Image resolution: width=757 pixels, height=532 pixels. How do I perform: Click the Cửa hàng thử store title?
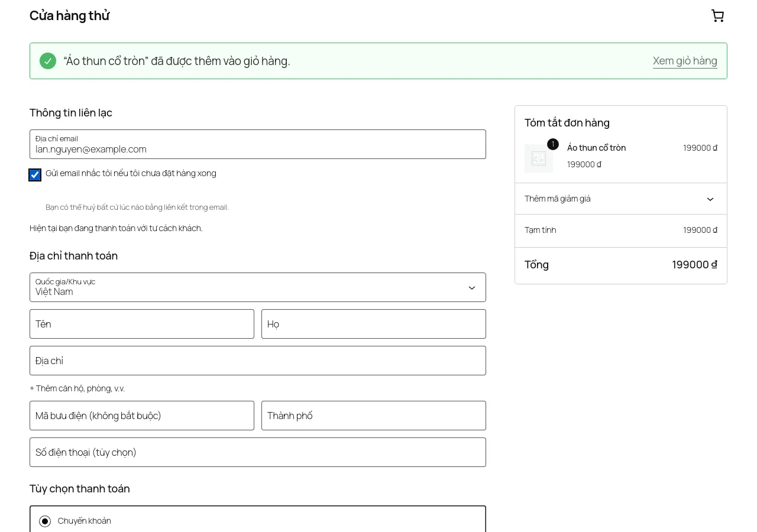pos(70,16)
